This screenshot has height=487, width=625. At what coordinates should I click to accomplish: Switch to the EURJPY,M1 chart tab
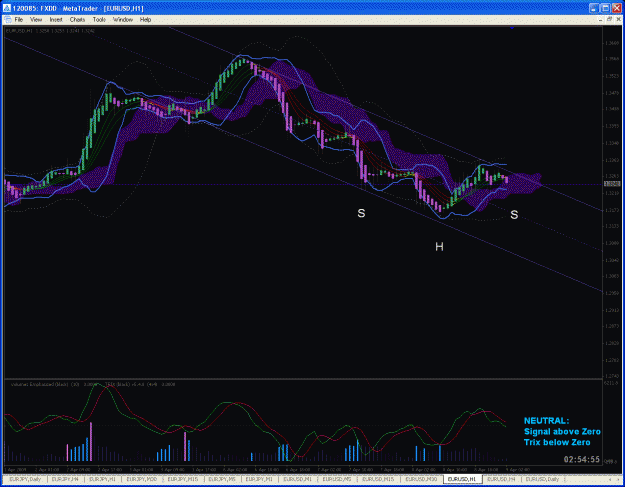[259, 479]
